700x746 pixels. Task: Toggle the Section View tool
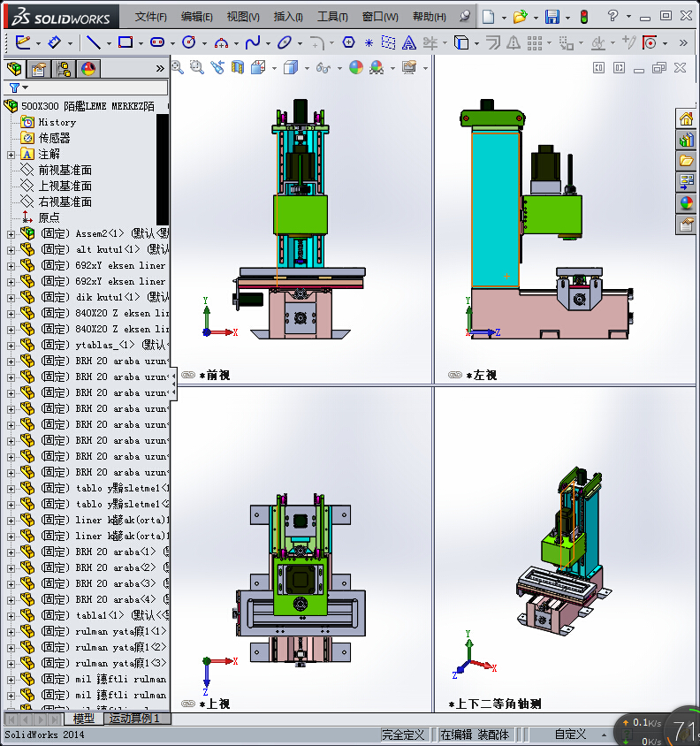(x=238, y=67)
